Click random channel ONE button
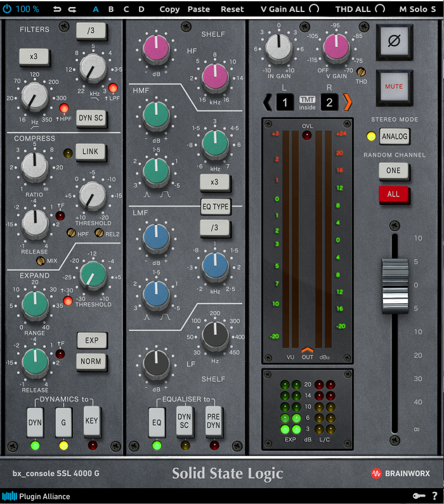 click(393, 171)
